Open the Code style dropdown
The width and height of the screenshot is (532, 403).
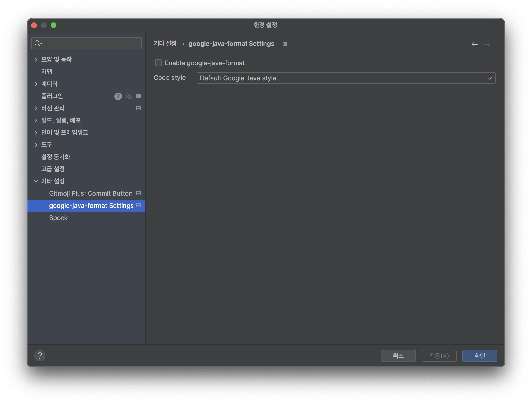click(x=346, y=78)
